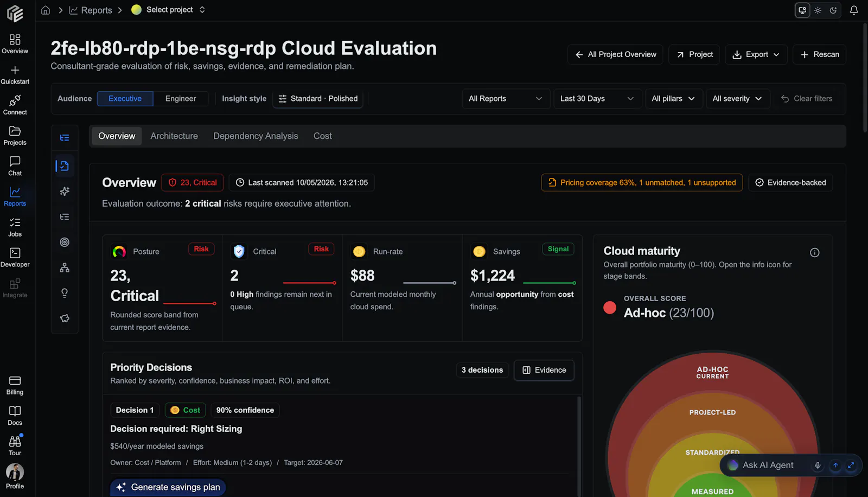Click the Pricing coverage 63% badge
The image size is (868, 497).
[x=642, y=182]
